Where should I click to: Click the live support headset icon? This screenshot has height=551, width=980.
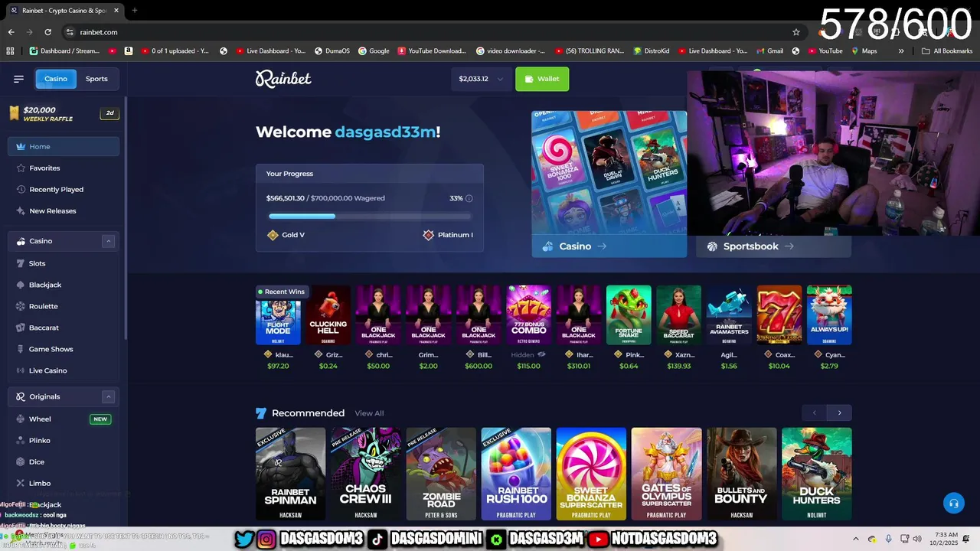click(953, 503)
